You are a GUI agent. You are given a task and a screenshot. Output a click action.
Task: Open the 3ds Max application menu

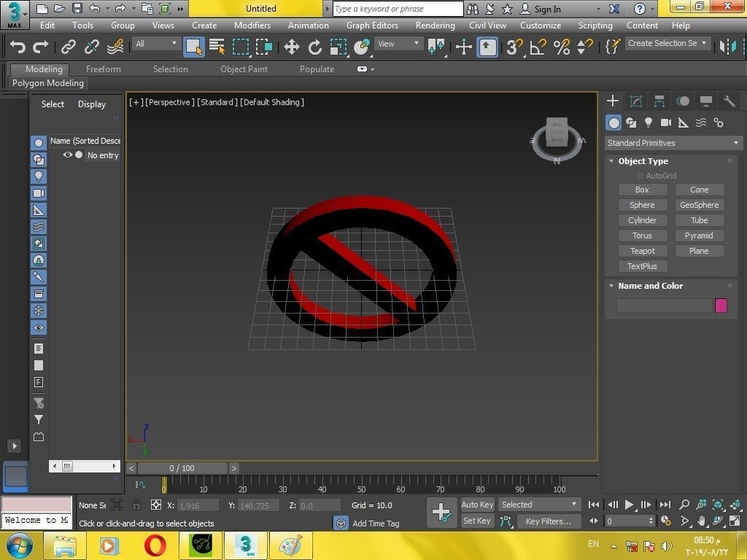click(15, 15)
